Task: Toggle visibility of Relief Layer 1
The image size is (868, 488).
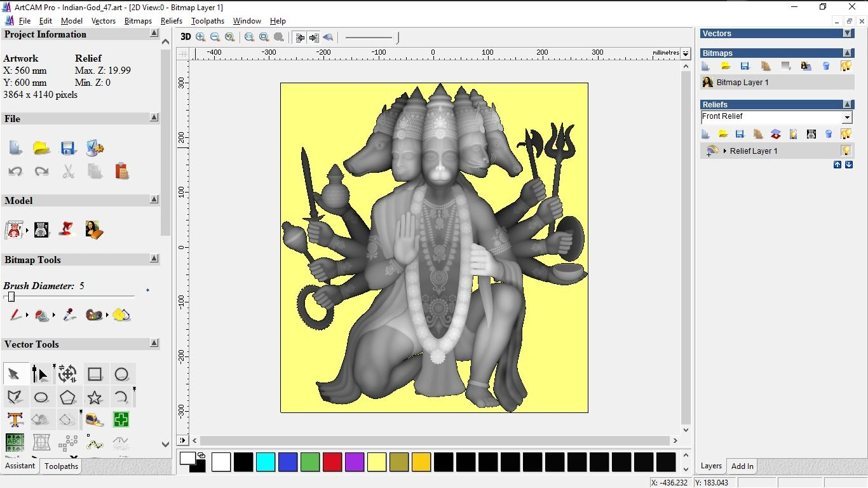Action: pos(847,151)
